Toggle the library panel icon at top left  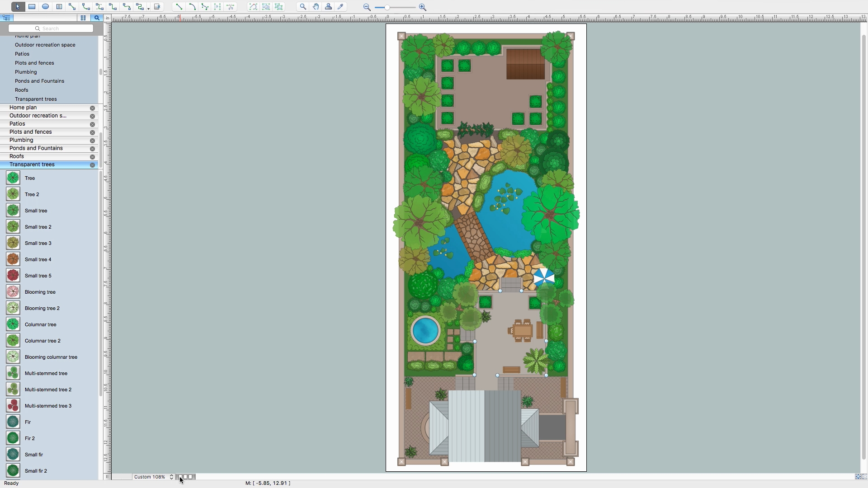[x=7, y=18]
